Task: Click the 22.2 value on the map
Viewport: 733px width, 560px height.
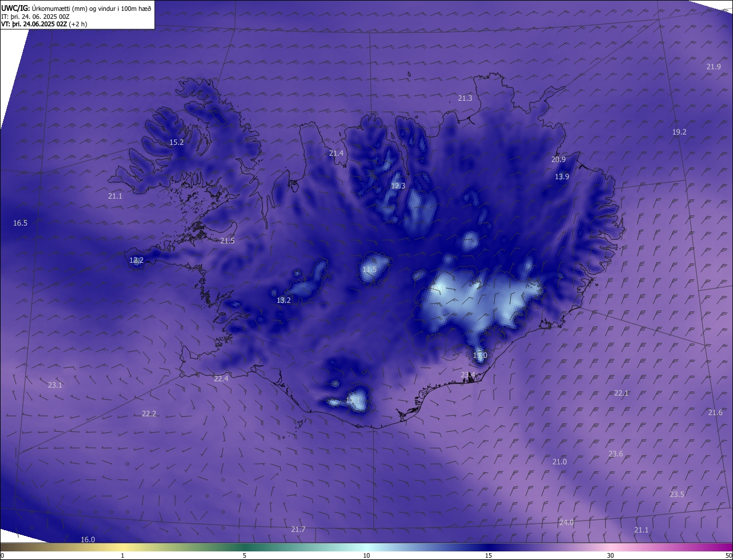Action: [x=149, y=413]
